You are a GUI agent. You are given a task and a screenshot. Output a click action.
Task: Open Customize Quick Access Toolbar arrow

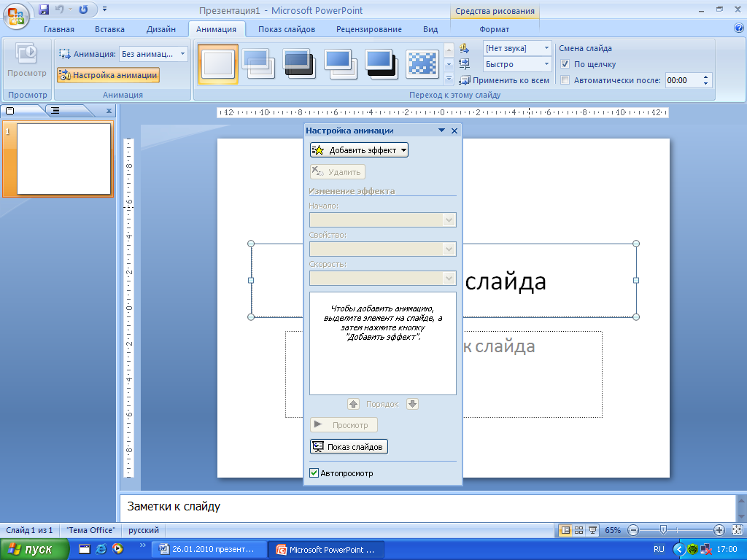pyautogui.click(x=105, y=9)
